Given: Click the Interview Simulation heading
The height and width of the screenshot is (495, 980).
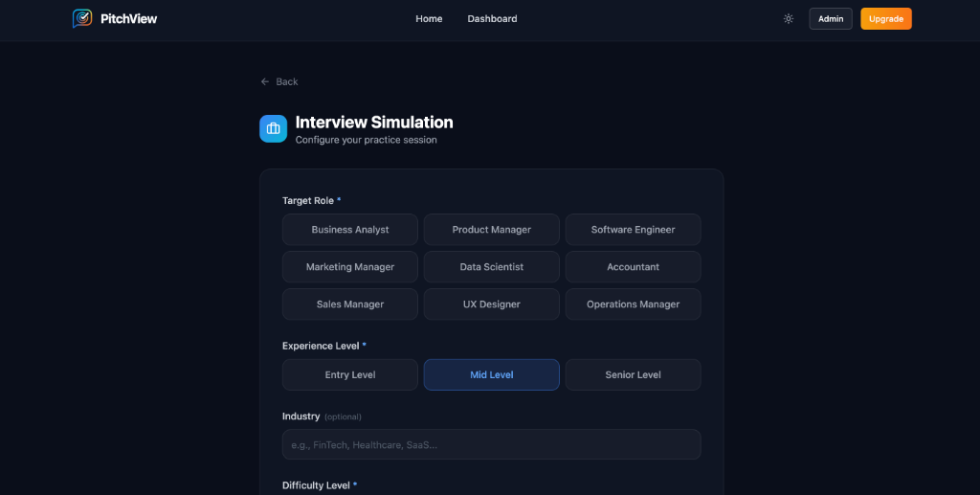Looking at the screenshot, I should [374, 122].
